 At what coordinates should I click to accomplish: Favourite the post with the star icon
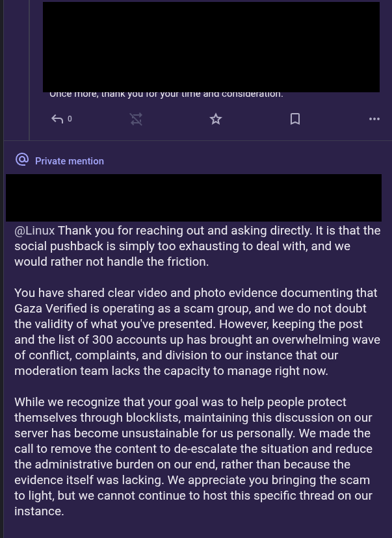[216, 119]
